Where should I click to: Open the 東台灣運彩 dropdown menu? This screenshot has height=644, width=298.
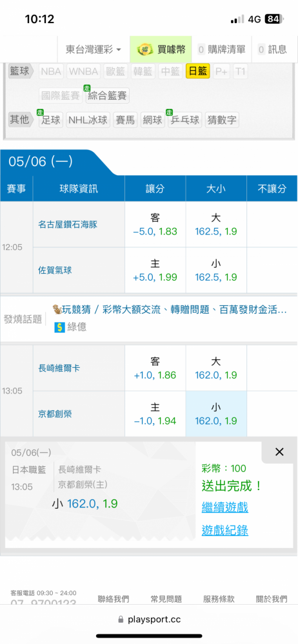point(94,50)
